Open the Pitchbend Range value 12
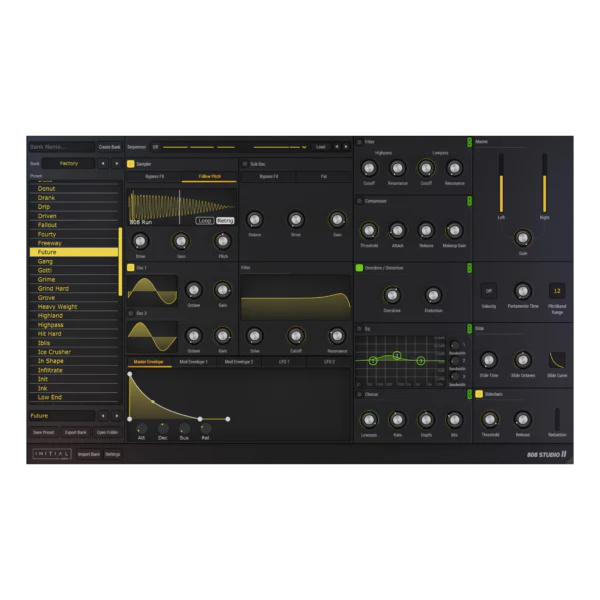 tap(557, 291)
